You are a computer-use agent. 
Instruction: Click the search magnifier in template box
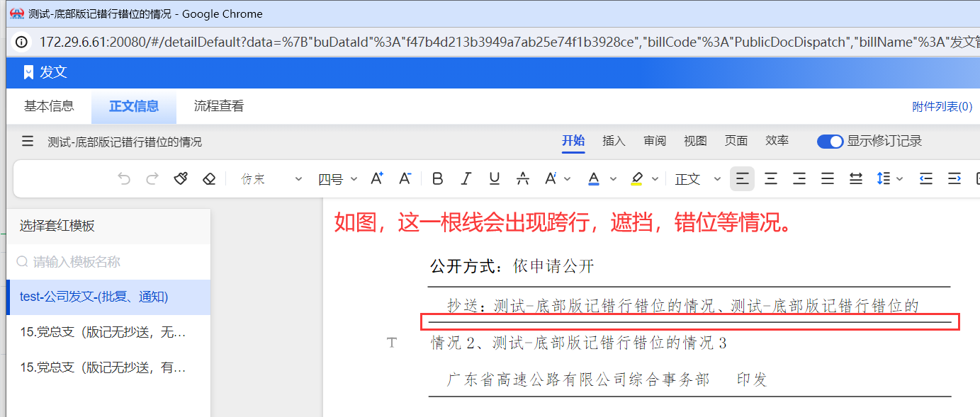(23, 262)
